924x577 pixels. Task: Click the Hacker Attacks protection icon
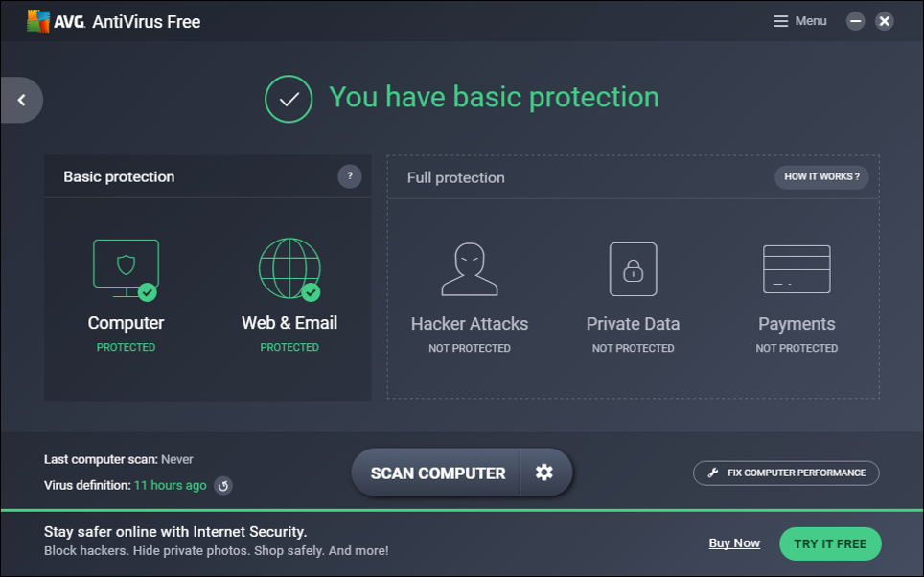coord(469,268)
